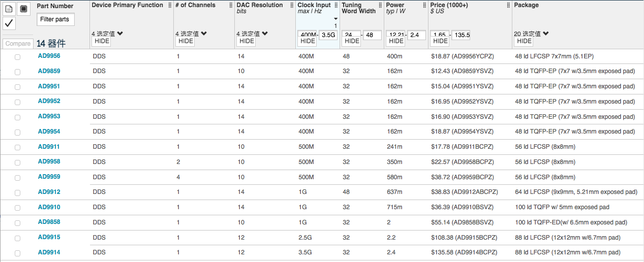The image size is (644, 262).
Task: Open the AD9912 part link
Action: click(x=49, y=192)
